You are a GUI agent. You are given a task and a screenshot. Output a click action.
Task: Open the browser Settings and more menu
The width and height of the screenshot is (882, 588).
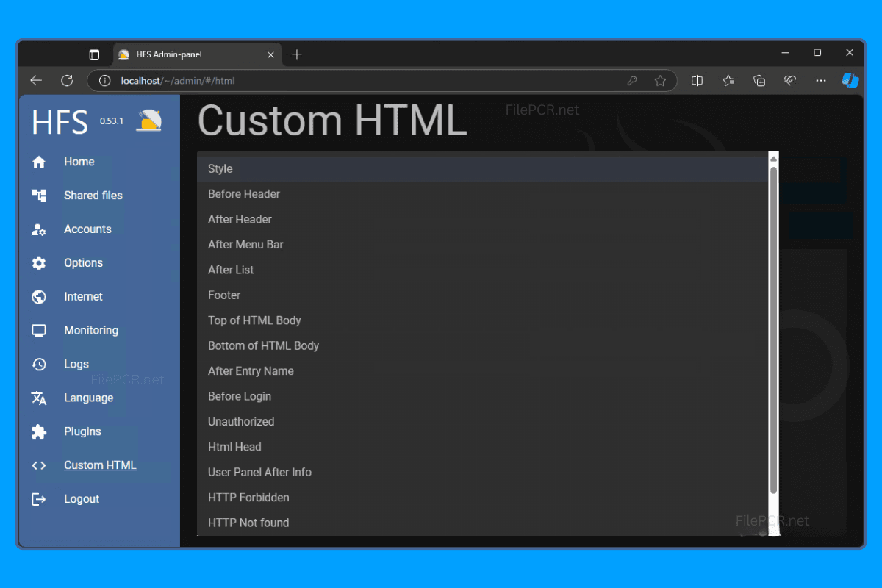(822, 81)
